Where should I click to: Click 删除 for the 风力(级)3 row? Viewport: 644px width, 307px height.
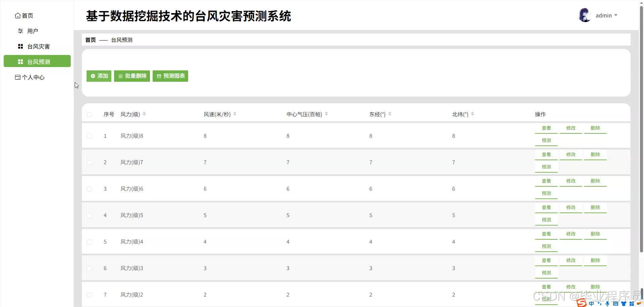(x=595, y=260)
